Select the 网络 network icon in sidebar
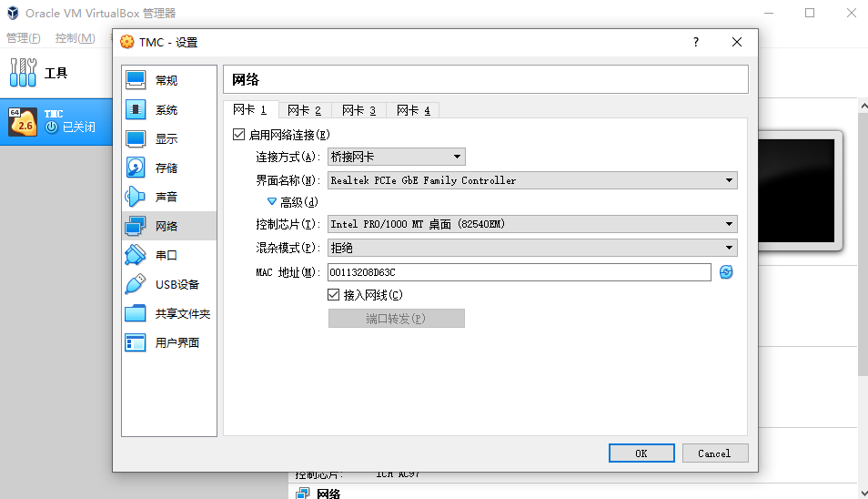This screenshot has width=868, height=499. tap(136, 226)
